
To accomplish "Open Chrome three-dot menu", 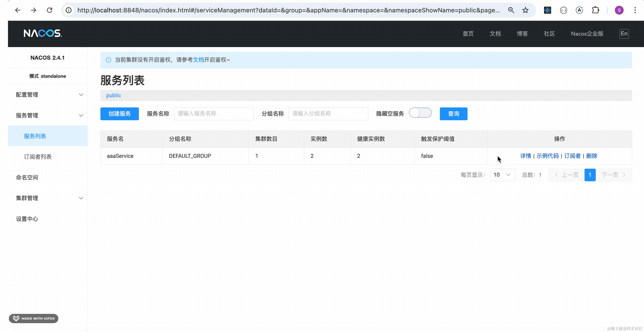I will (x=635, y=10).
